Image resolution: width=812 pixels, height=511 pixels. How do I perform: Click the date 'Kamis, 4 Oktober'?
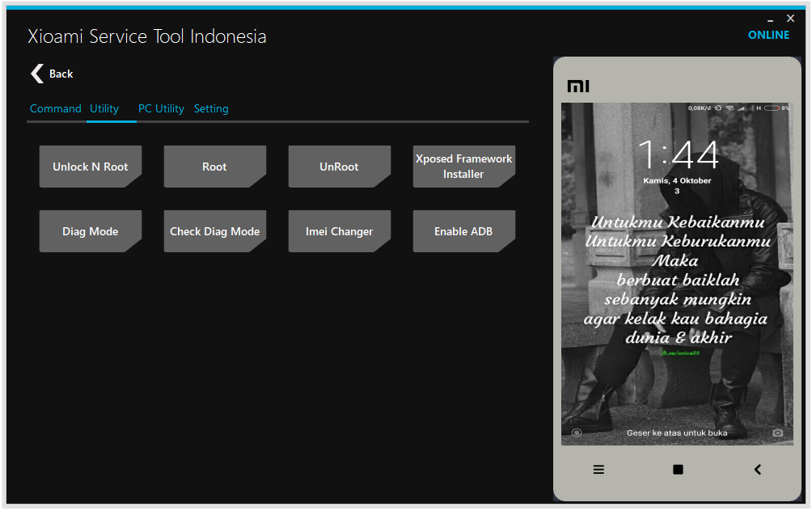pos(678,180)
